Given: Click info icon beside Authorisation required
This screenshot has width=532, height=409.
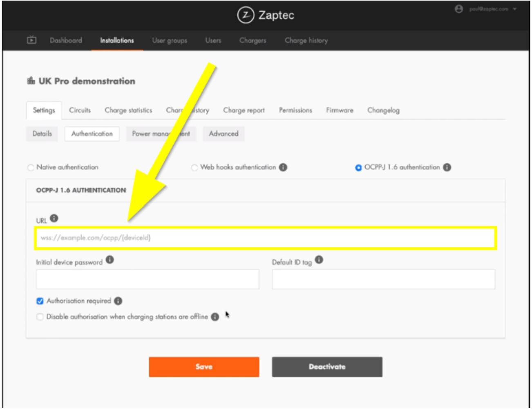Looking at the screenshot, I should [x=118, y=301].
